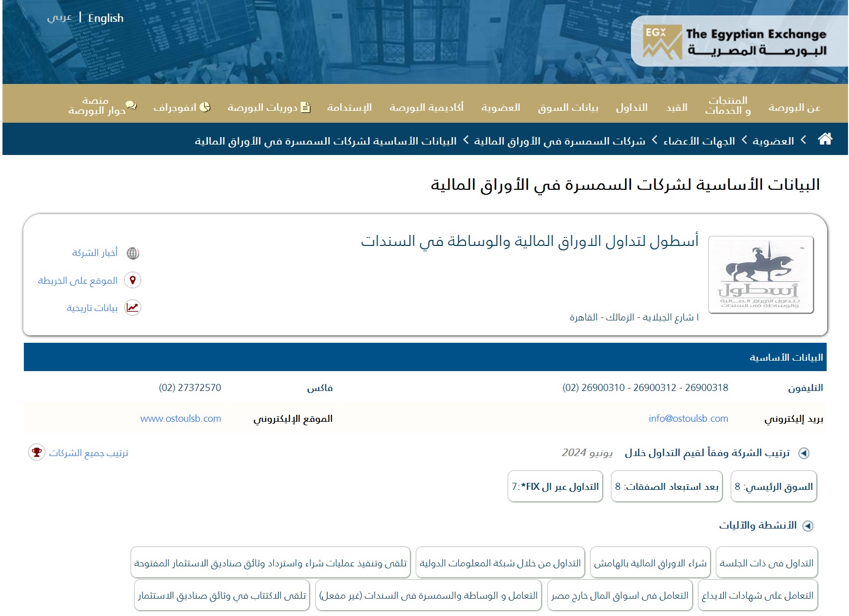Open the عن البورصة menu
The width and height of the screenshot is (849, 616).
794,107
